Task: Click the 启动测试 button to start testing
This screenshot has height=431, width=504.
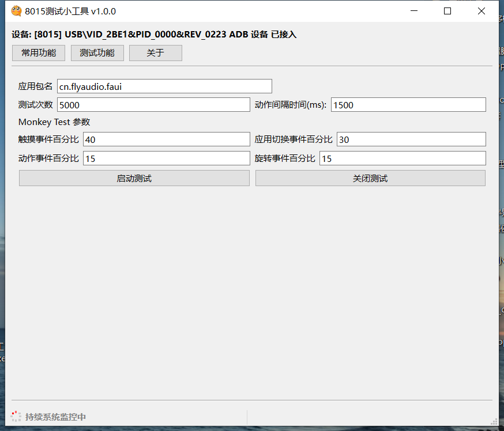Action: [134, 178]
